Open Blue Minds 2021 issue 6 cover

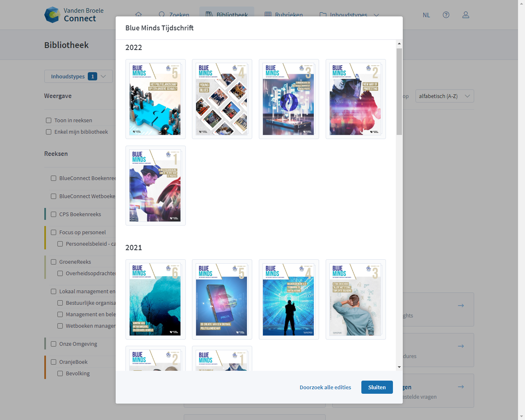pos(155,299)
